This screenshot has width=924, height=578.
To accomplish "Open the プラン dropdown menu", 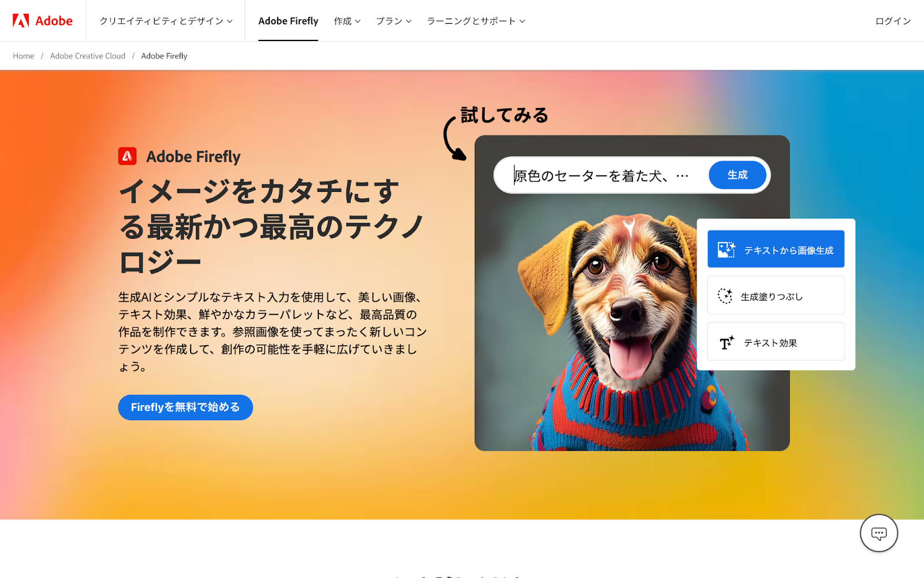I will [x=394, y=21].
